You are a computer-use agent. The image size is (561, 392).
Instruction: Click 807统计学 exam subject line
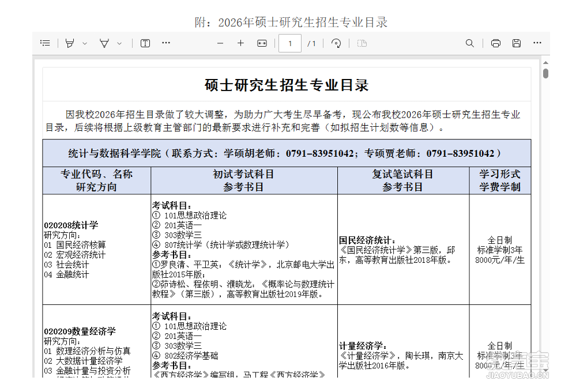point(220,245)
